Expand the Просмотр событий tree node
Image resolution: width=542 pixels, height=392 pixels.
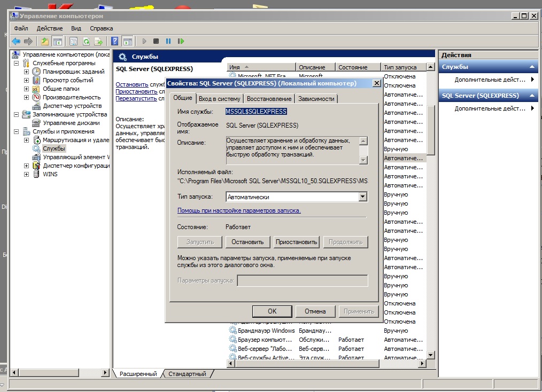point(26,80)
